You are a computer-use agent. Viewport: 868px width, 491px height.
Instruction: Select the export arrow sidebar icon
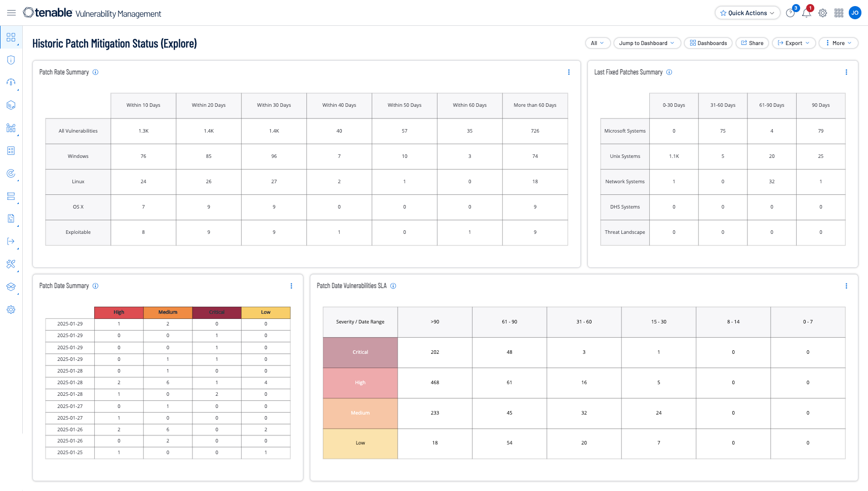point(11,241)
